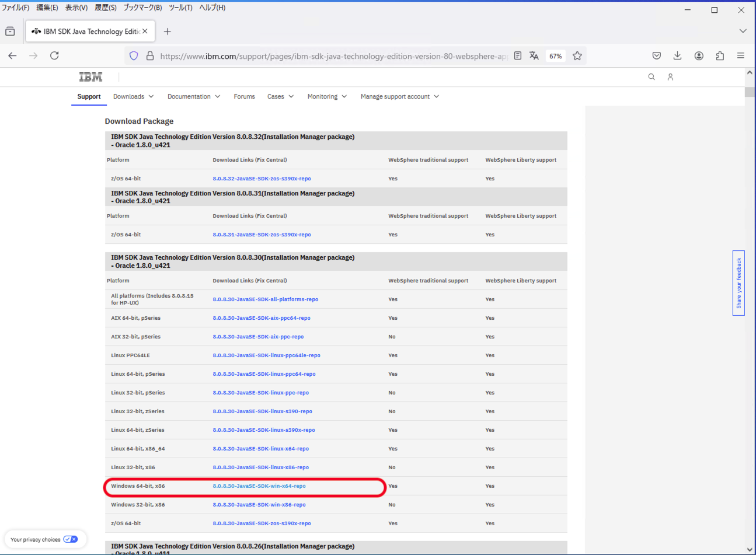Open the IBM search magnifier icon
This screenshot has height=555, width=756.
(652, 76)
